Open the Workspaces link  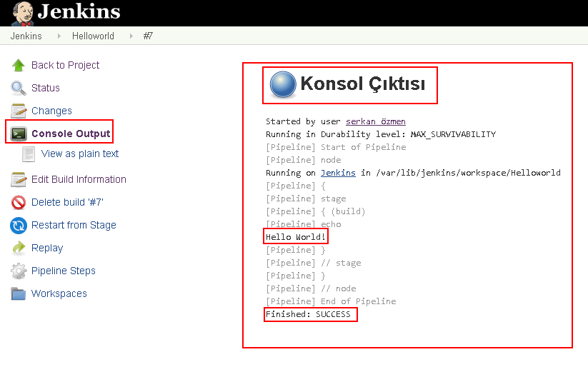pyautogui.click(x=59, y=293)
